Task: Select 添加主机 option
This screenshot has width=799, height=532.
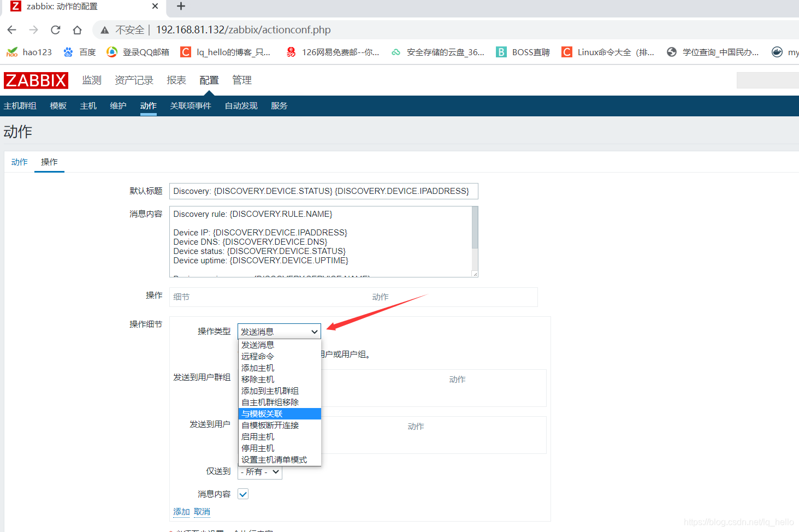Action: click(280, 368)
